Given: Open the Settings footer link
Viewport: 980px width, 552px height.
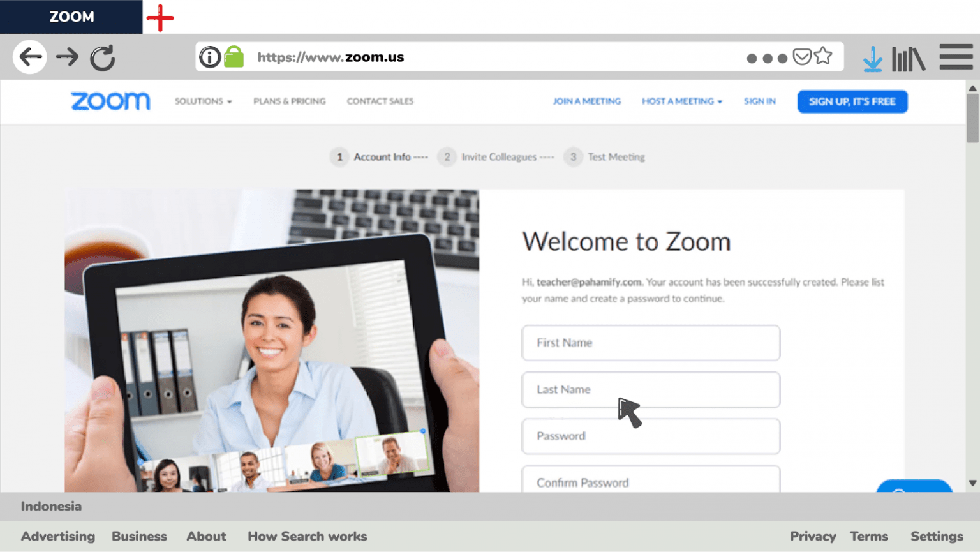Looking at the screenshot, I should click(x=937, y=536).
